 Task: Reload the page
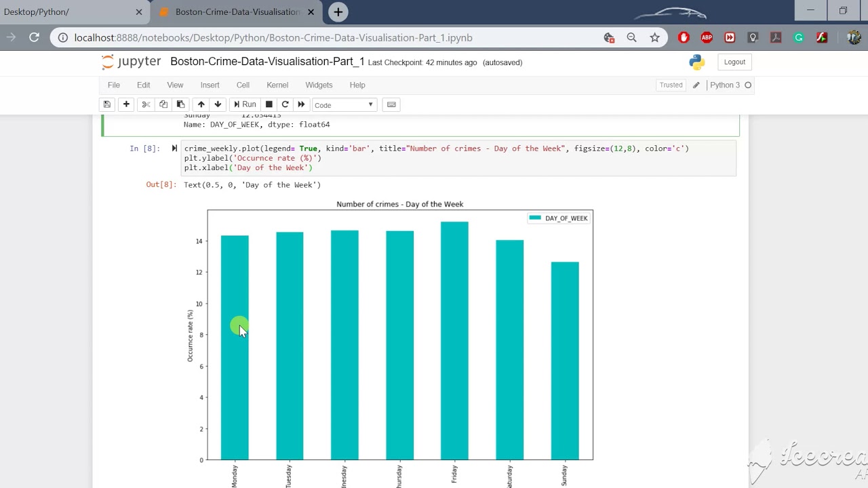point(34,38)
